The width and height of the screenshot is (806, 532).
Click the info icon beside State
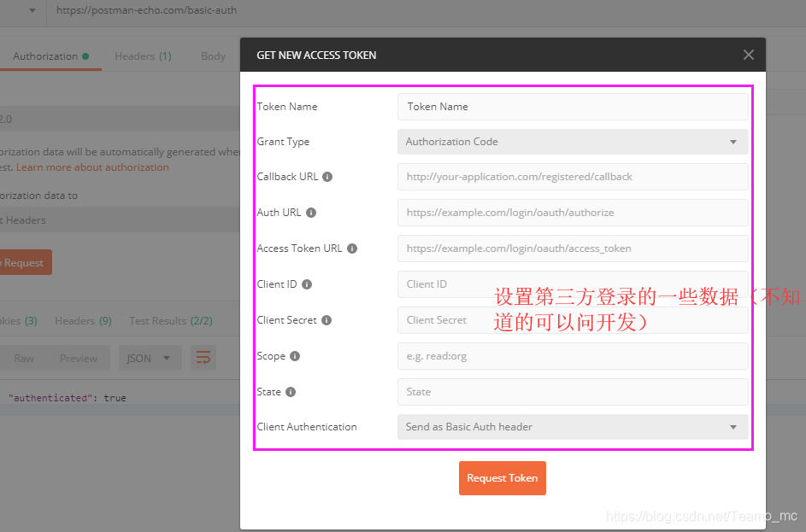291,392
